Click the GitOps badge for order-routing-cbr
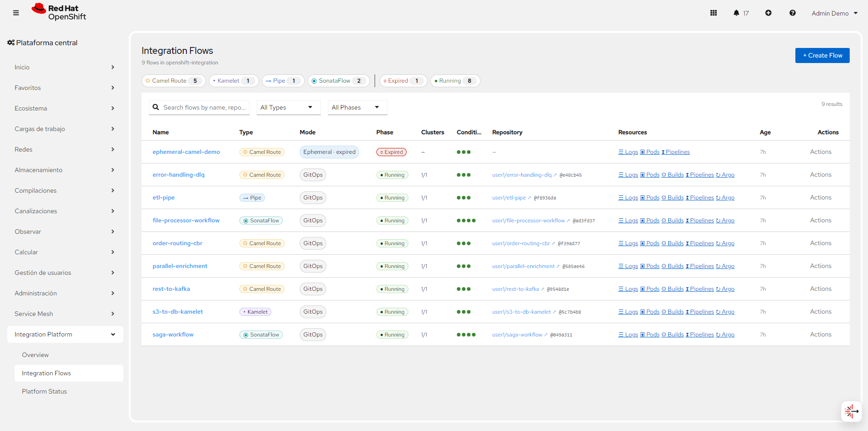The height and width of the screenshot is (431, 868). pyautogui.click(x=313, y=243)
